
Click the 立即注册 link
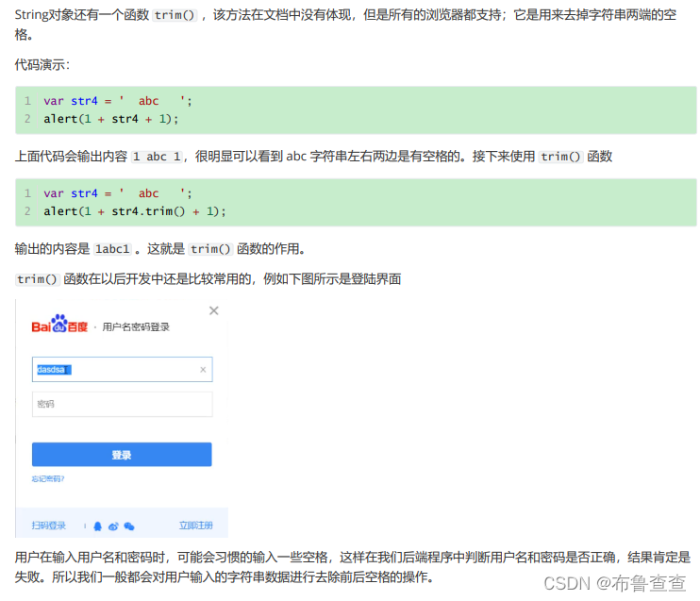coord(196,526)
